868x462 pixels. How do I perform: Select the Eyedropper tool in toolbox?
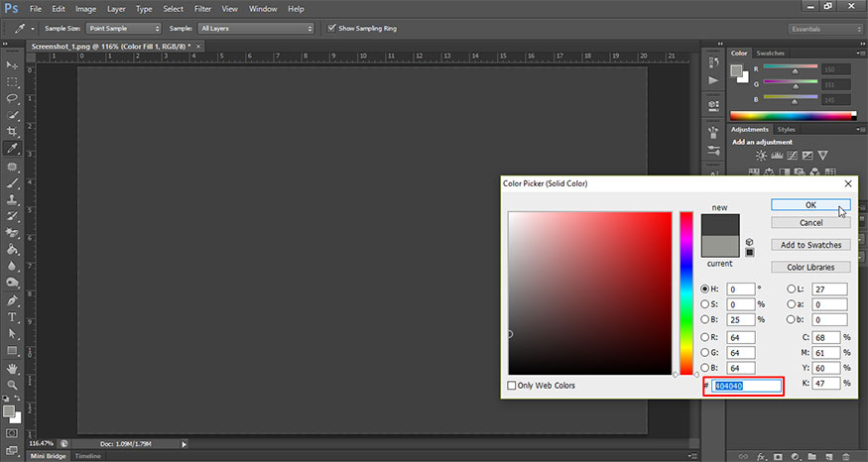(x=12, y=149)
